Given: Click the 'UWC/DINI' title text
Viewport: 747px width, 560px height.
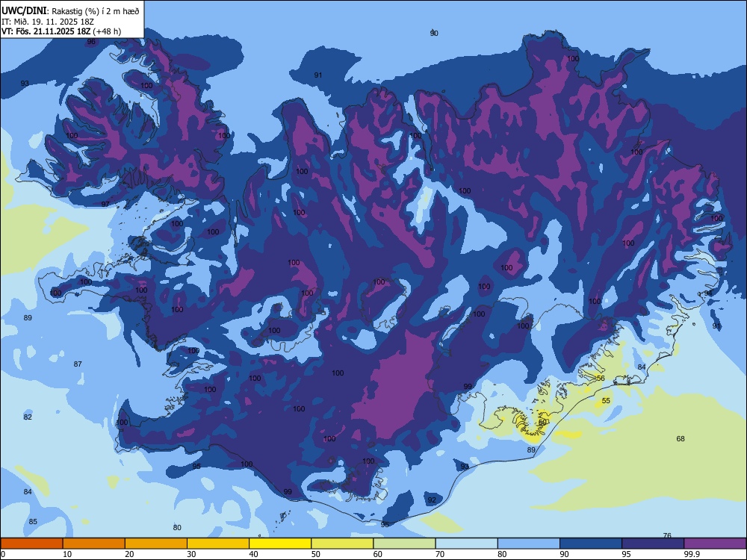Looking at the screenshot, I should [x=24, y=10].
